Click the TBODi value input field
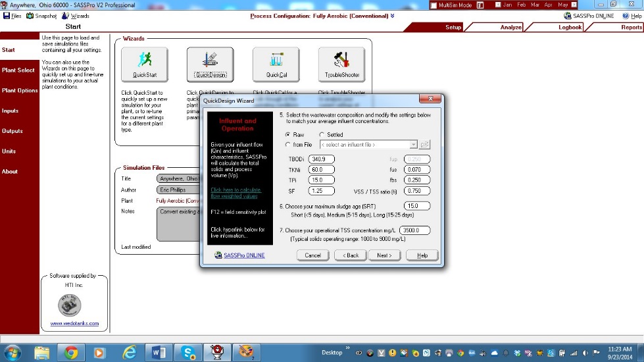The width and height of the screenshot is (644, 362). point(321,159)
